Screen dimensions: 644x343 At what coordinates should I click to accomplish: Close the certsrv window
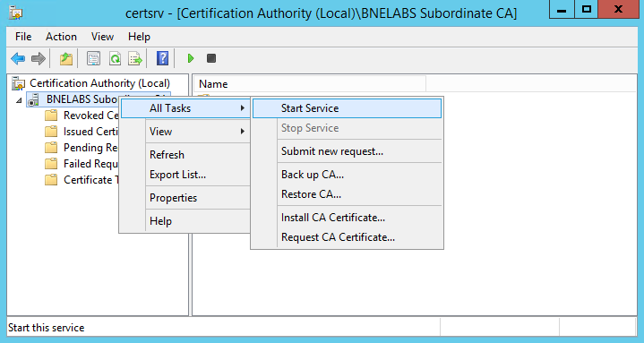(618, 10)
